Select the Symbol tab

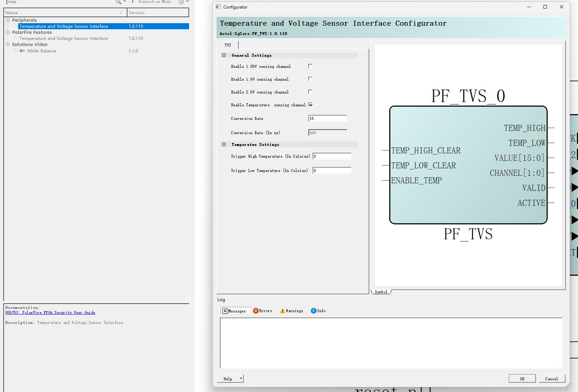[x=381, y=292]
